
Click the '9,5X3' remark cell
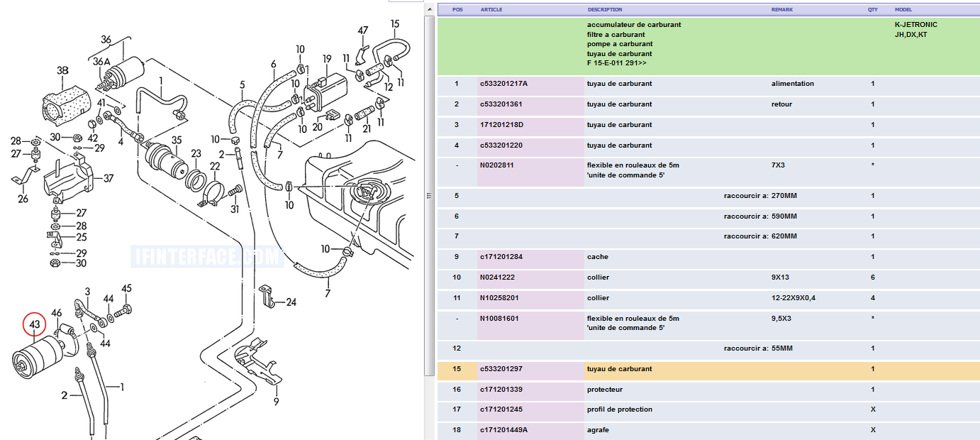pyautogui.click(x=781, y=319)
